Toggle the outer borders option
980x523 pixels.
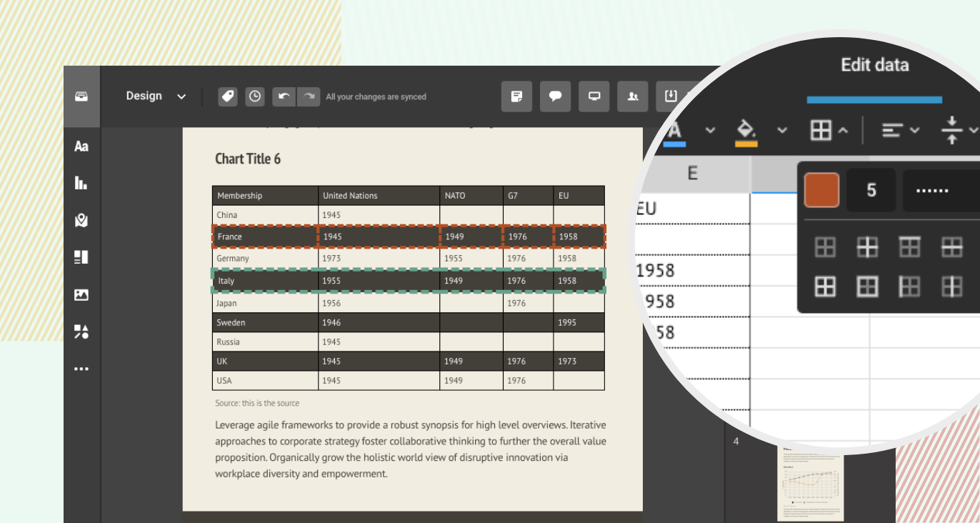pos(866,287)
